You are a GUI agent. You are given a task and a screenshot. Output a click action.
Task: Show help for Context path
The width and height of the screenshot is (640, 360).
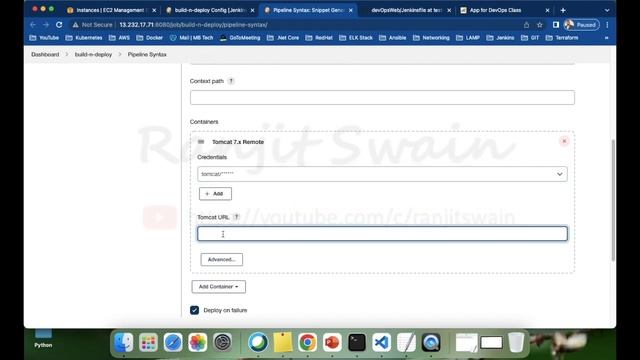231,81
